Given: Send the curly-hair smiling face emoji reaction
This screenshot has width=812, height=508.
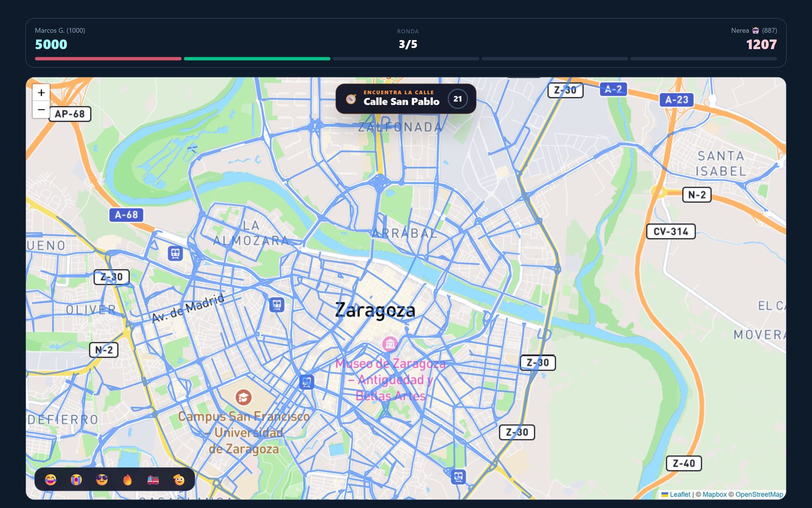Looking at the screenshot, I should 179,480.
